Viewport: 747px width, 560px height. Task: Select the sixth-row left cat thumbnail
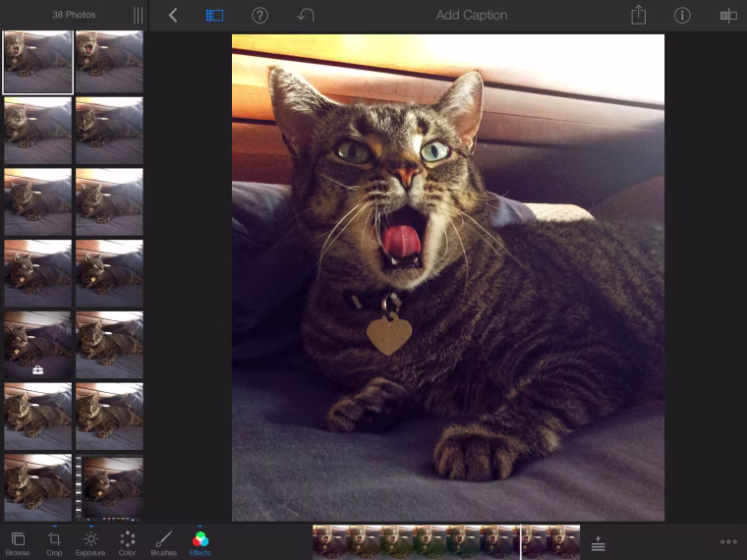pyautogui.click(x=38, y=417)
